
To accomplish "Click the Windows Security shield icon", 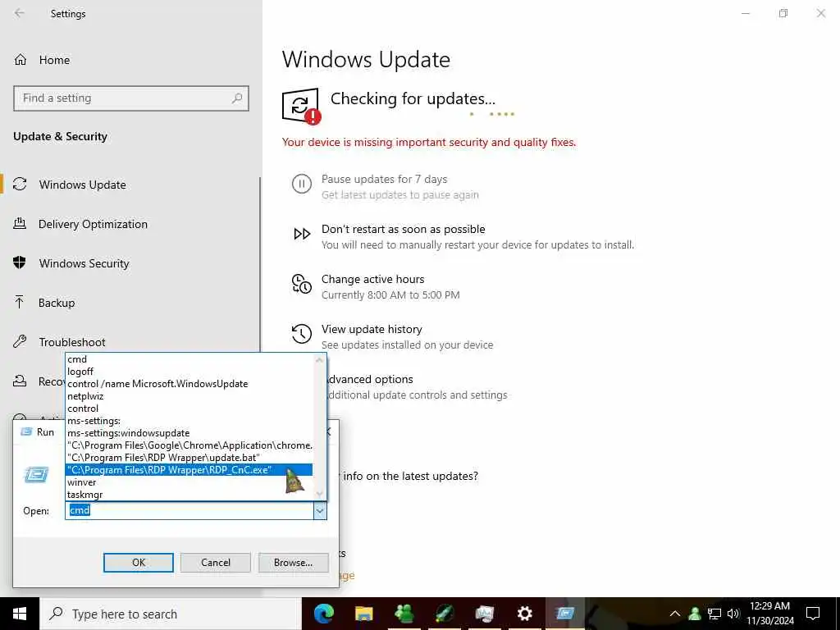I will [20, 262].
